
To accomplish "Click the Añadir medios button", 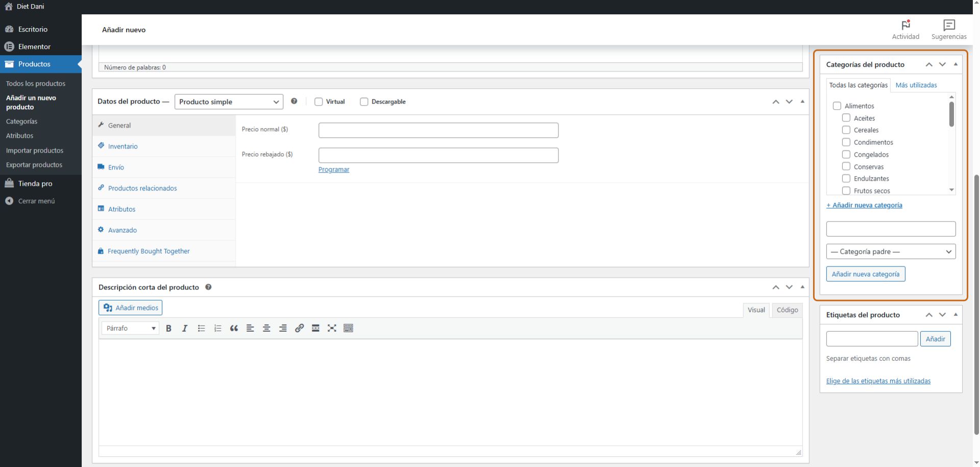I will point(131,308).
